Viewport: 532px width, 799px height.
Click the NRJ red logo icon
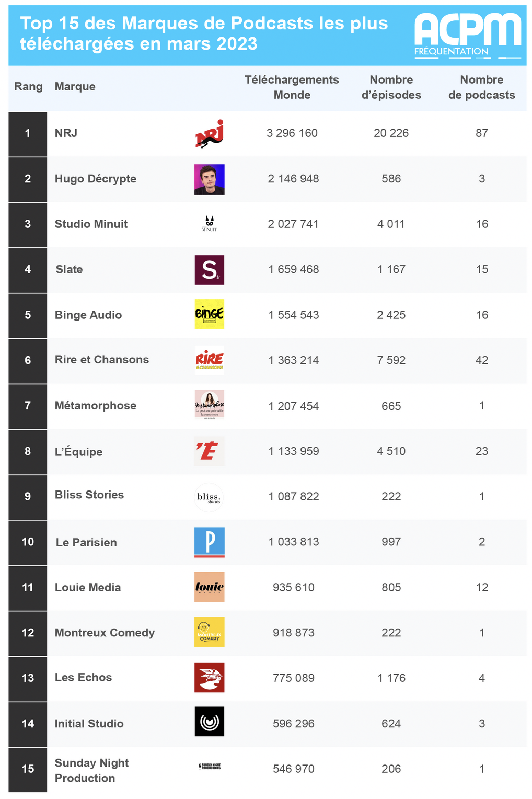point(210,134)
